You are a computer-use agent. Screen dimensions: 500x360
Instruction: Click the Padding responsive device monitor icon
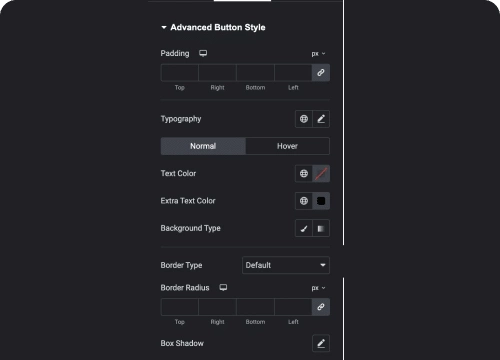203,53
